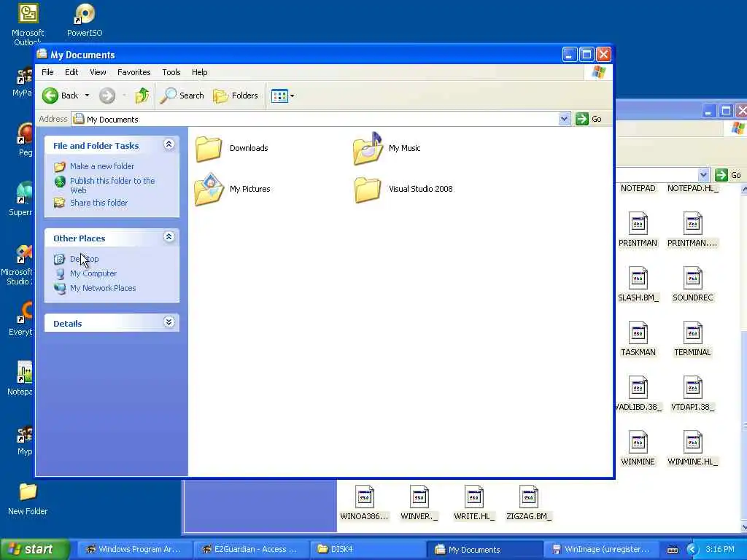Click the Back arrow toolbar button
The height and width of the screenshot is (560, 747).
click(60, 96)
